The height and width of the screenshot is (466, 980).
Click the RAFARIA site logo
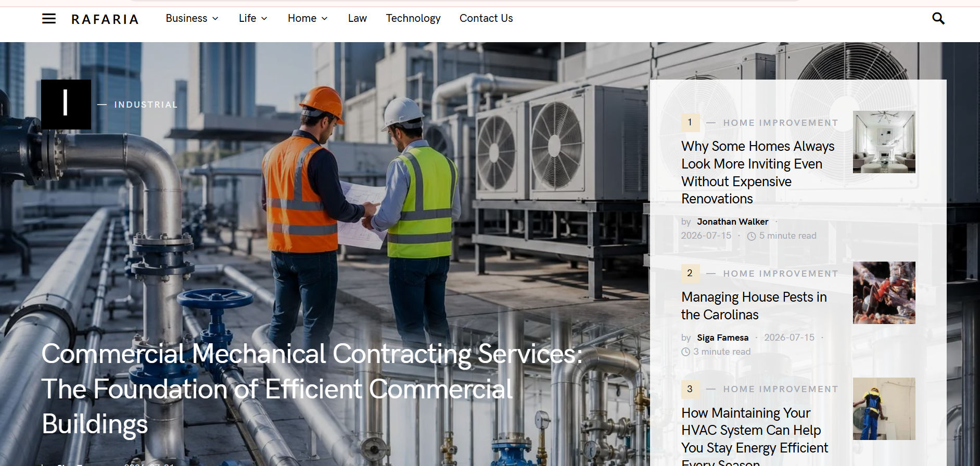105,19
